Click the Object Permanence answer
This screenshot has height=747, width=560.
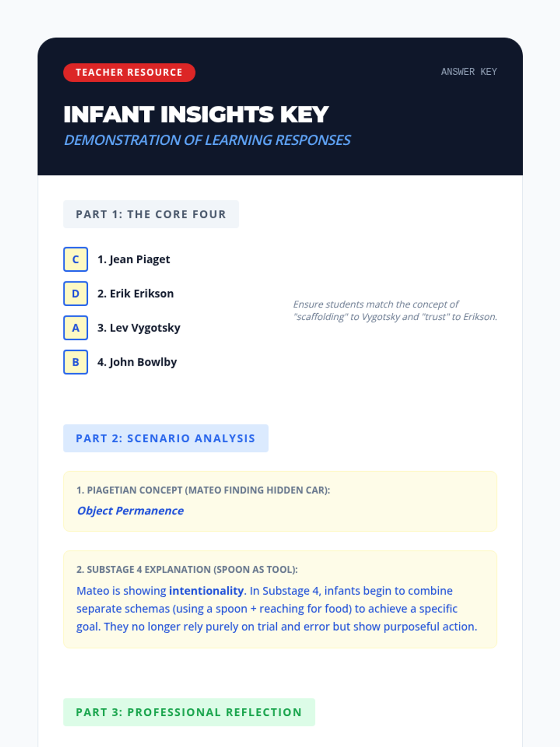click(x=130, y=511)
